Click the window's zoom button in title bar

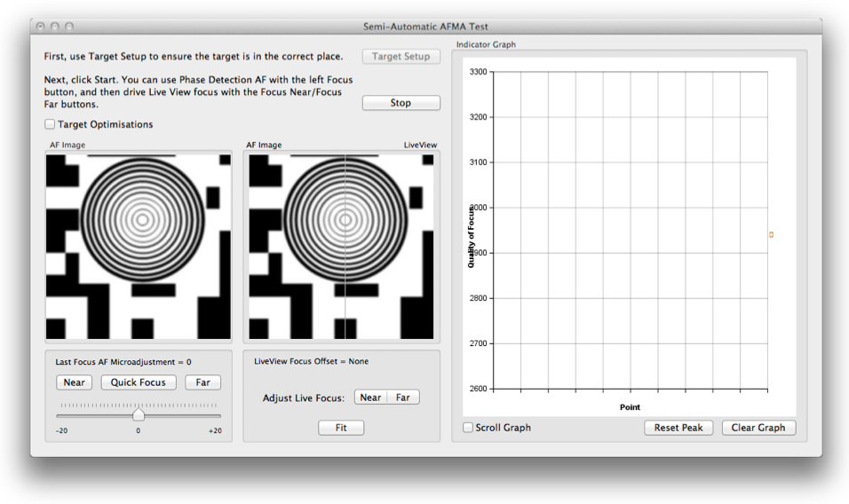click(70, 28)
